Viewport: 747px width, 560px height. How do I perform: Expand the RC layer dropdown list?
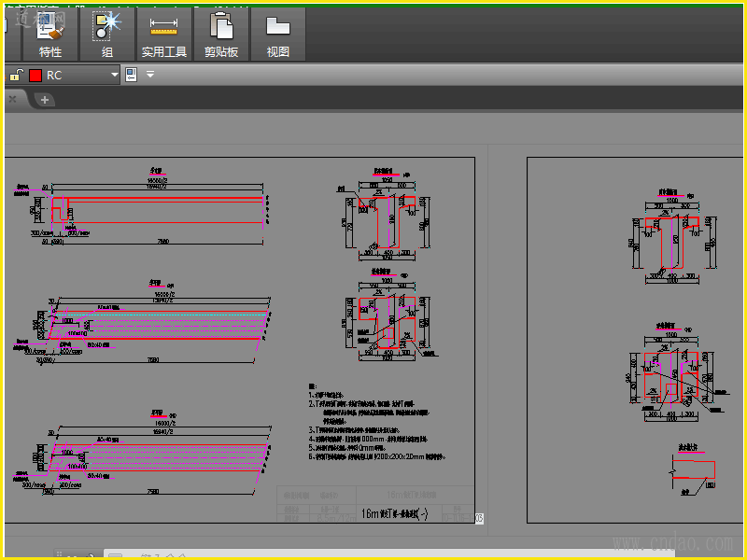[x=115, y=75]
